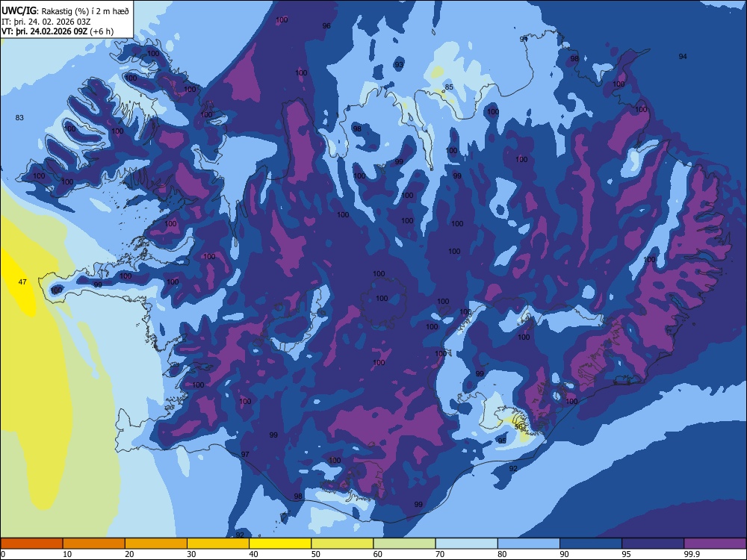Click the '70' tick label on the legend
The width and height of the screenshot is (747, 560).
point(440,554)
